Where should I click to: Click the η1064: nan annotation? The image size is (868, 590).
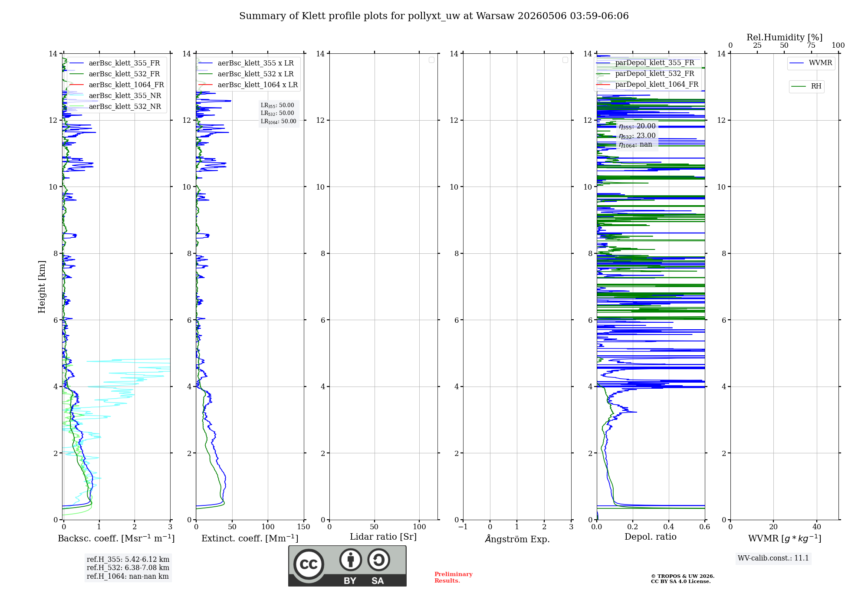635,144
